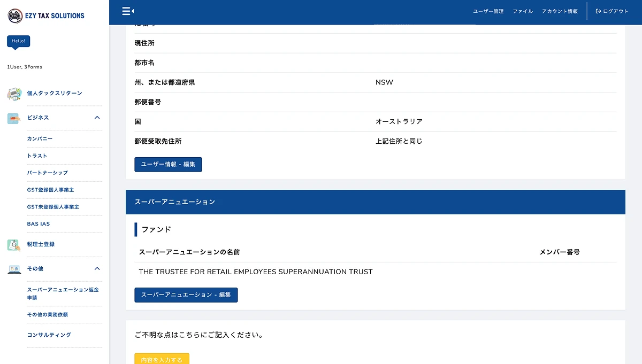Image resolution: width=642 pixels, height=364 pixels.
Task: Open the ユーザー管理 menu
Action: (488, 11)
